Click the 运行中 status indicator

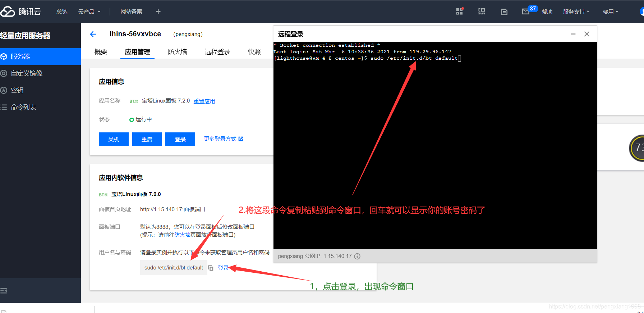click(x=141, y=119)
